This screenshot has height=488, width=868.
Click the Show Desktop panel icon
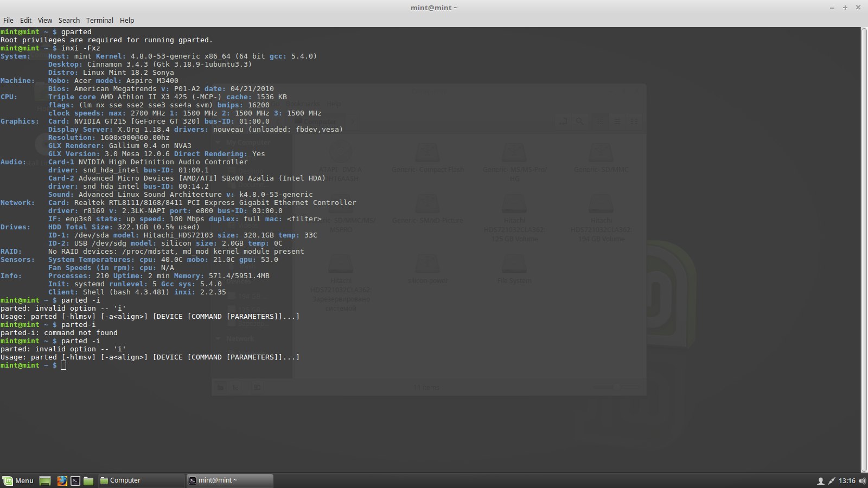[x=45, y=480]
